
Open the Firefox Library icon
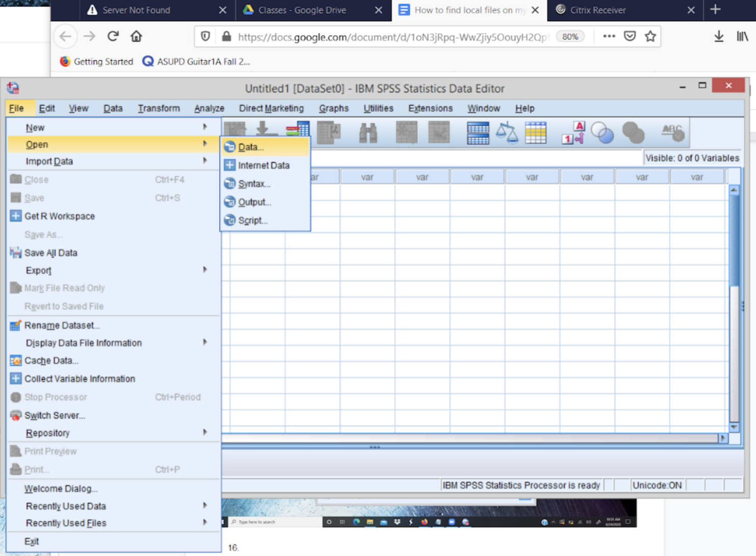click(x=742, y=36)
